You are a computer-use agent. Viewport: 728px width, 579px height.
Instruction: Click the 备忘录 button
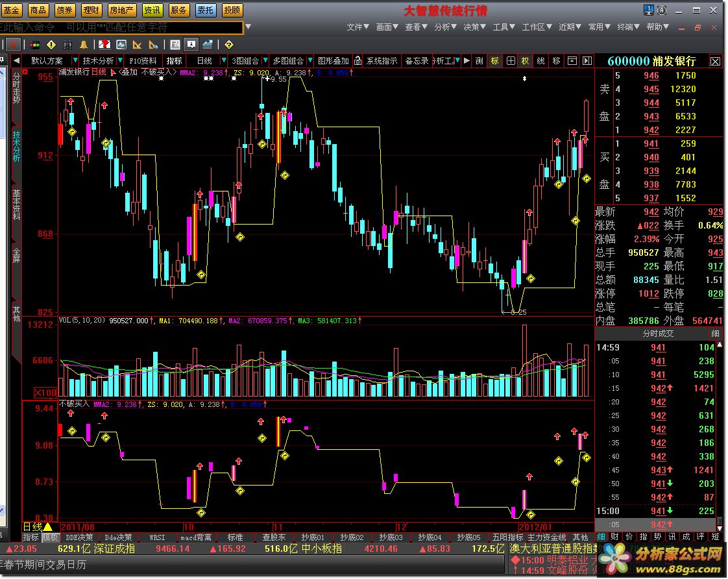click(x=417, y=61)
